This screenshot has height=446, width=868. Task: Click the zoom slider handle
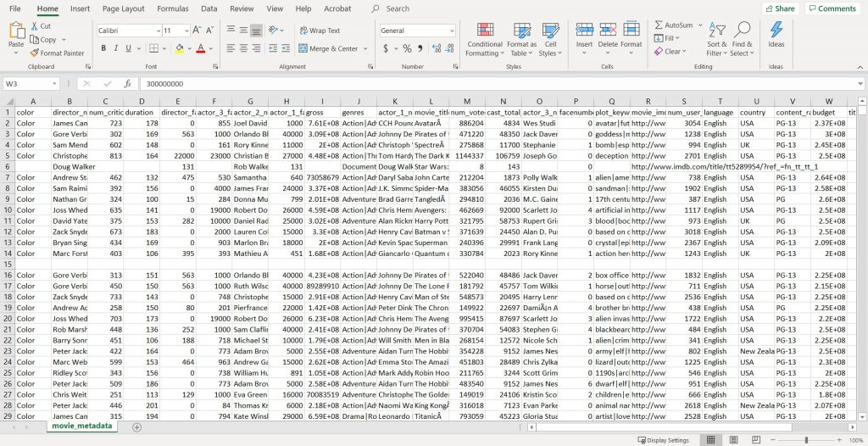coord(806,440)
